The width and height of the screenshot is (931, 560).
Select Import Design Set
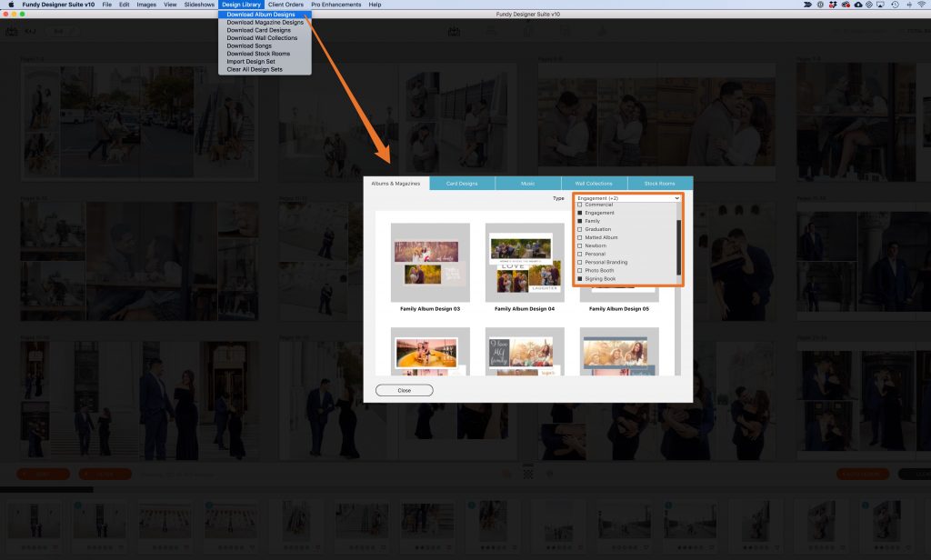(x=265, y=61)
